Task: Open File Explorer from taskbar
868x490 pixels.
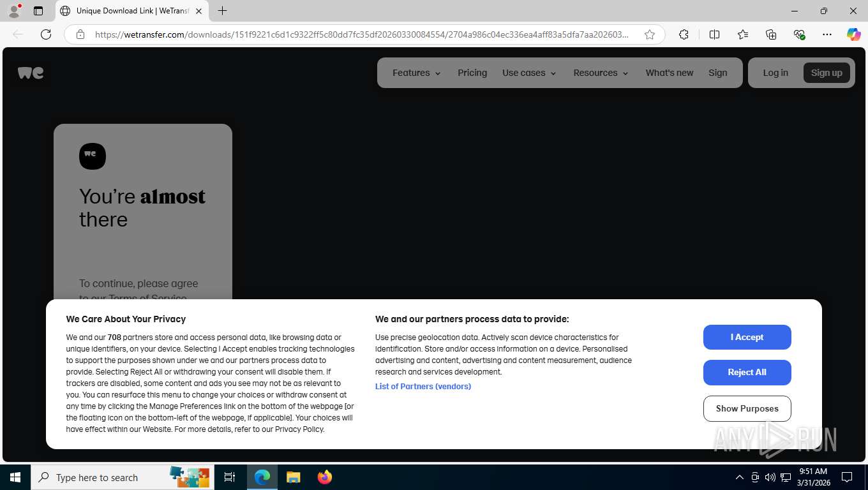Action: (x=293, y=477)
